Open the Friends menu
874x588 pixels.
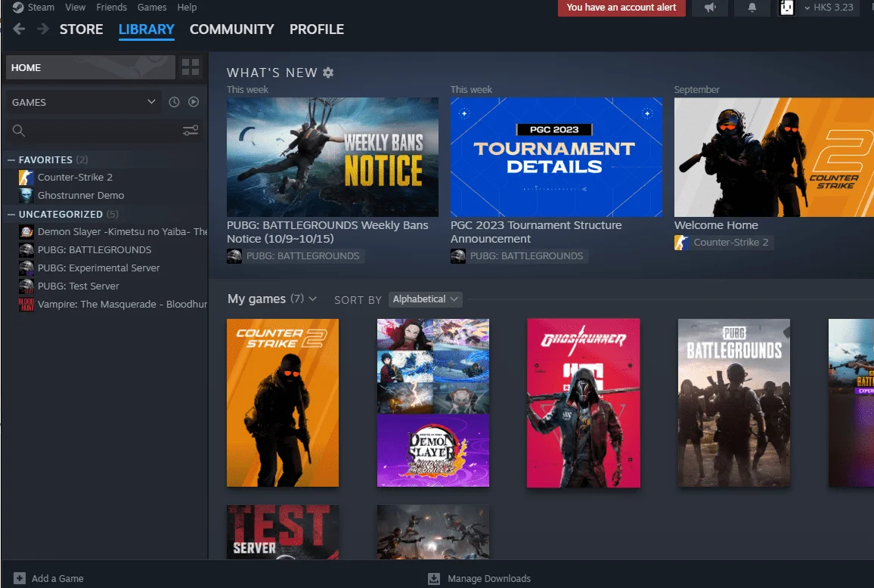(111, 8)
